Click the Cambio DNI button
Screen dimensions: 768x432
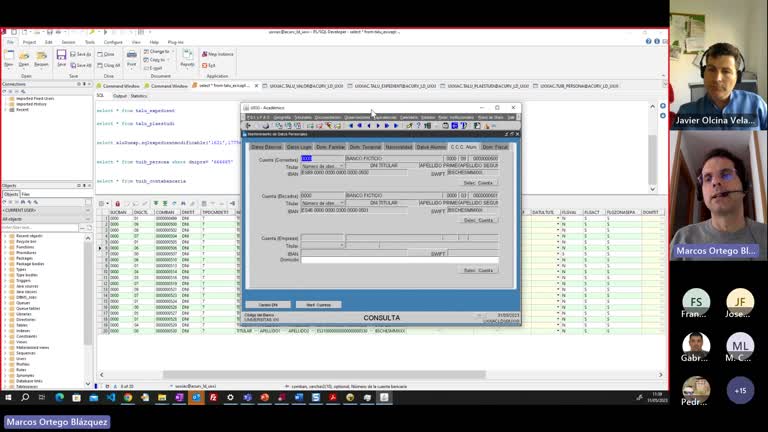point(268,305)
